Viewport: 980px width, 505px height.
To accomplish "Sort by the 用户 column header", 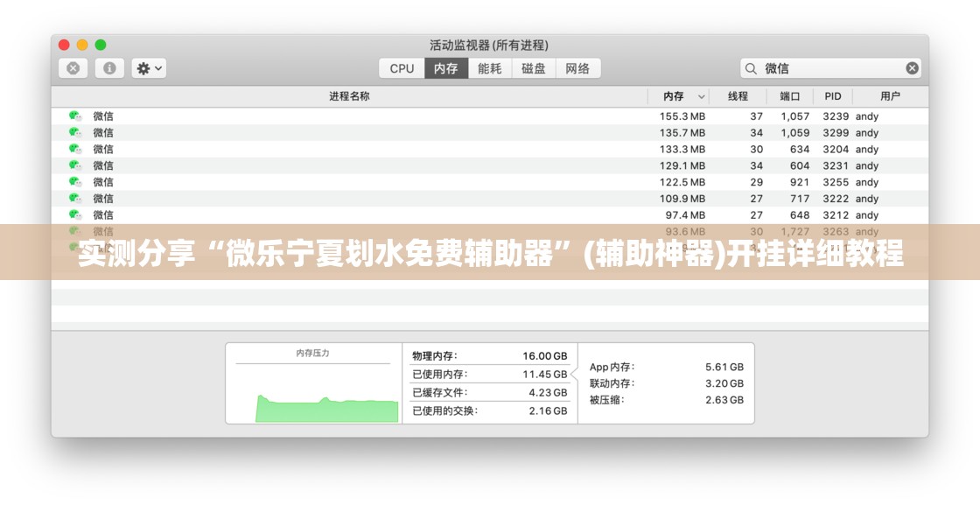I will click(890, 96).
